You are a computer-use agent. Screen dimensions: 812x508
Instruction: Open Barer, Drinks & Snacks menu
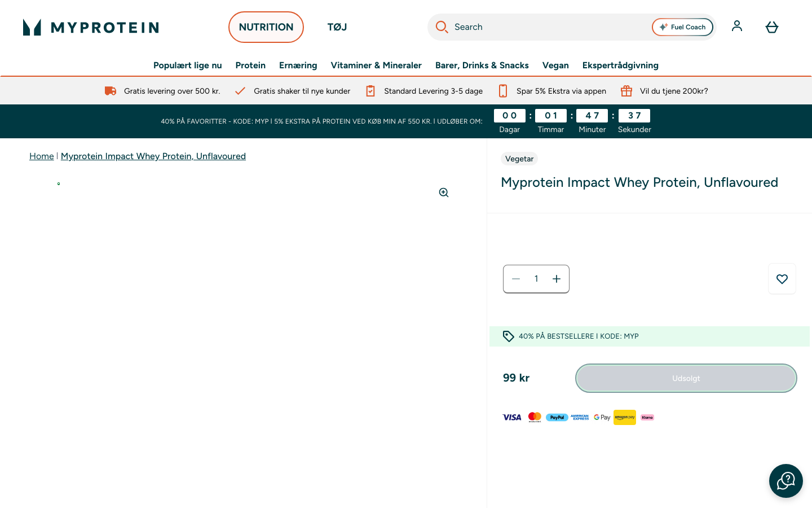pyautogui.click(x=482, y=65)
